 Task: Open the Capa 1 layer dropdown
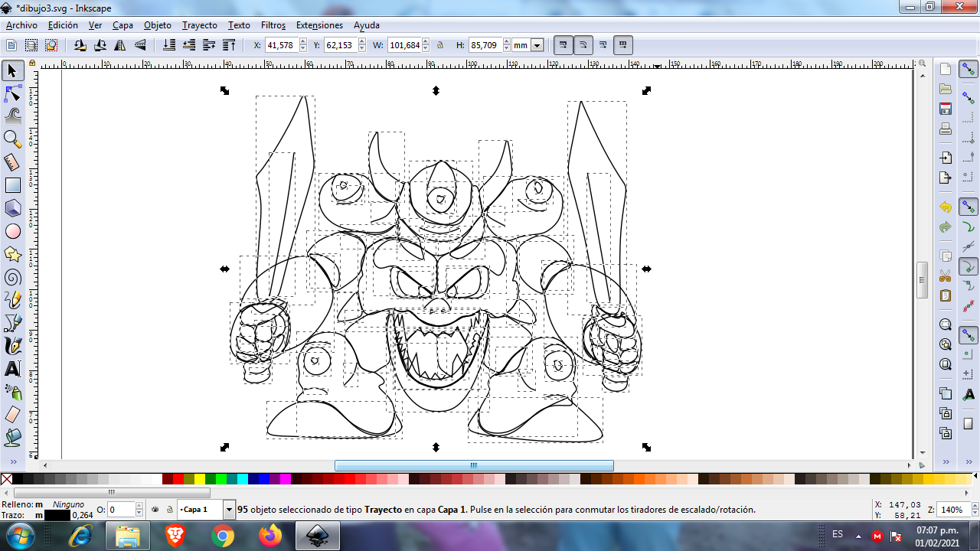pyautogui.click(x=229, y=509)
